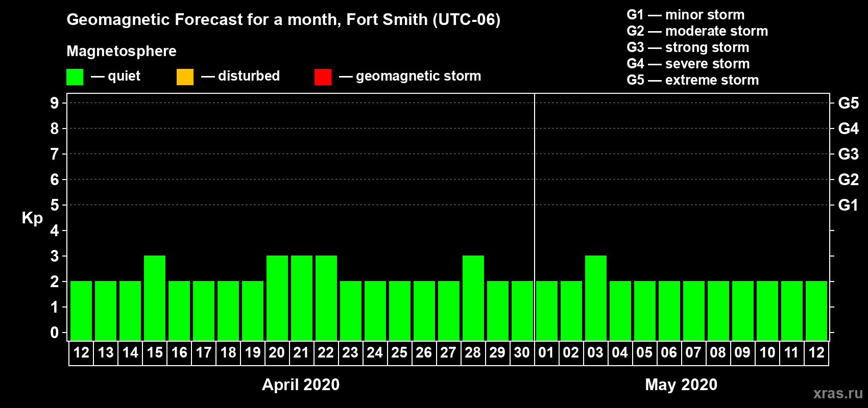The width and height of the screenshot is (868, 408).
Task: Click the orange disturbed legend swatch
Action: (x=185, y=77)
